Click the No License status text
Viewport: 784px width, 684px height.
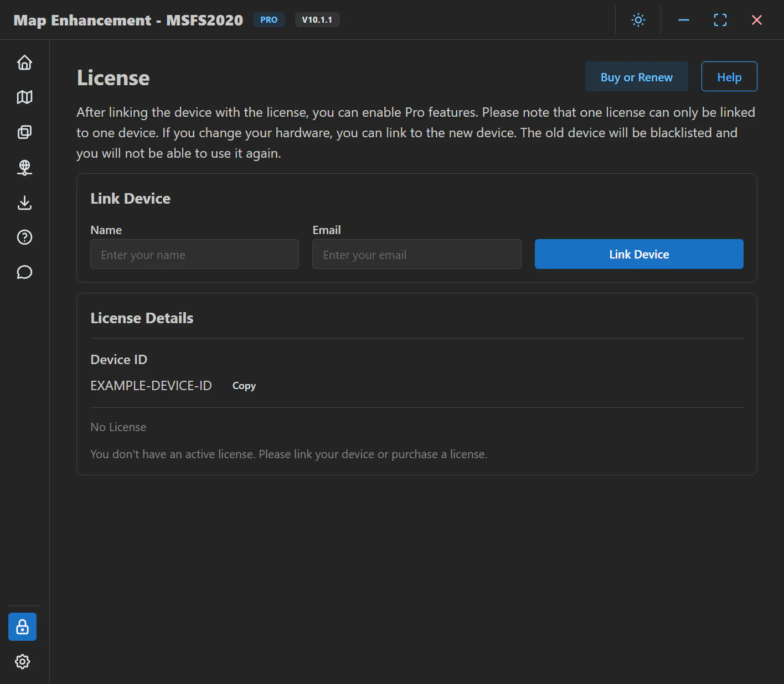118,427
